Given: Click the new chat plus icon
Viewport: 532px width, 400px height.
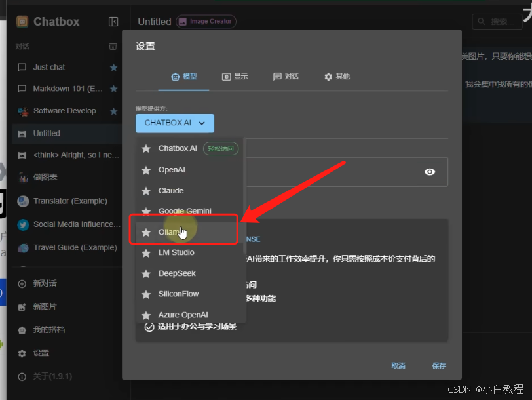Looking at the screenshot, I should tap(22, 284).
